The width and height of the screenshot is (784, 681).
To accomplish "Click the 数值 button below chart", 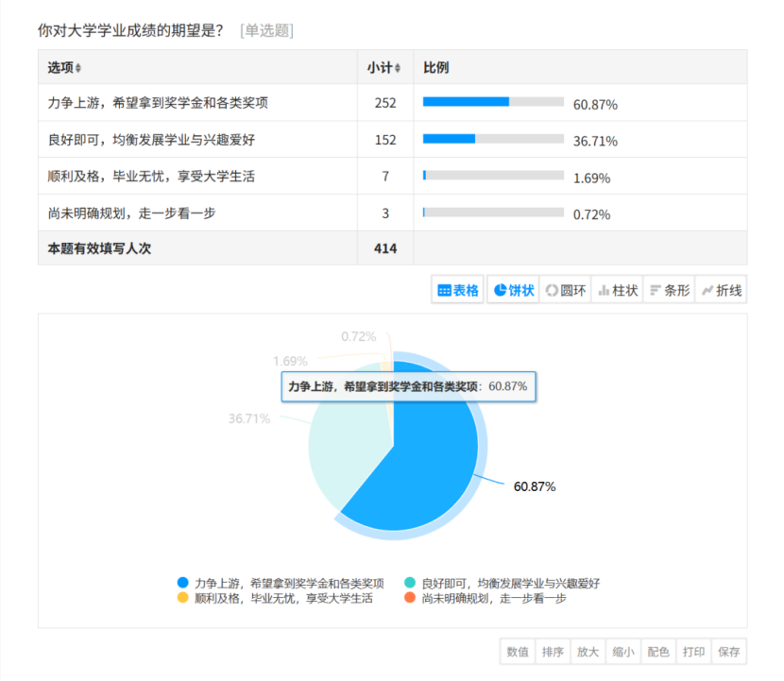I will point(518,652).
